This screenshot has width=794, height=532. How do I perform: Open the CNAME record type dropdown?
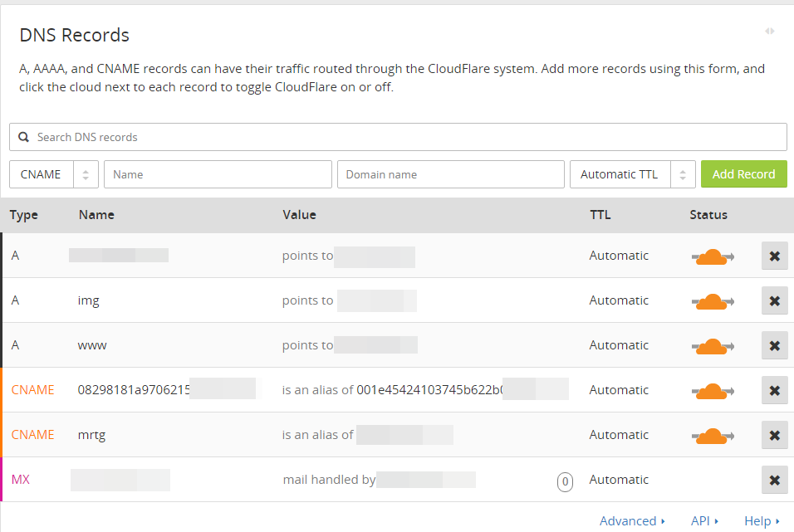54,174
